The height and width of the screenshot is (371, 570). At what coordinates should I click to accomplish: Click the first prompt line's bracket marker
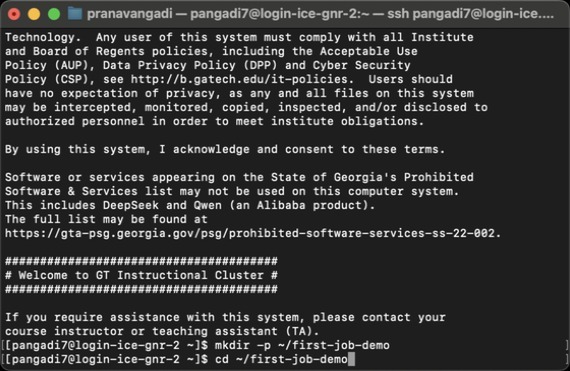pyautogui.click(x=2, y=345)
